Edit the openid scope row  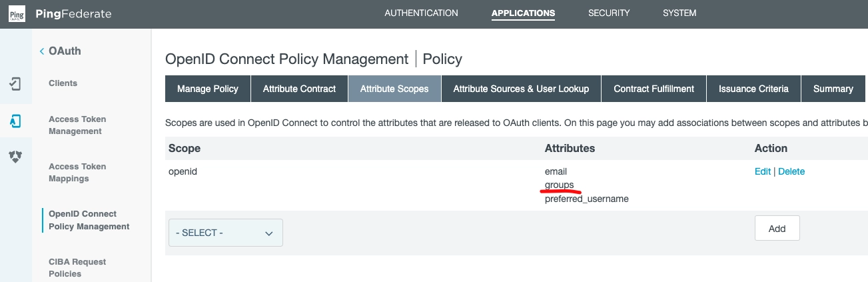pos(762,171)
